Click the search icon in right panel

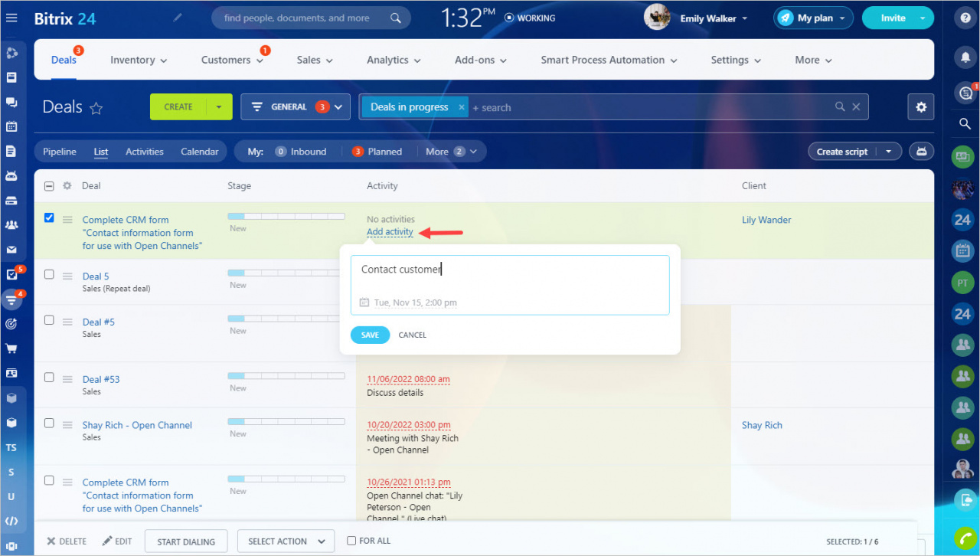[x=966, y=124]
